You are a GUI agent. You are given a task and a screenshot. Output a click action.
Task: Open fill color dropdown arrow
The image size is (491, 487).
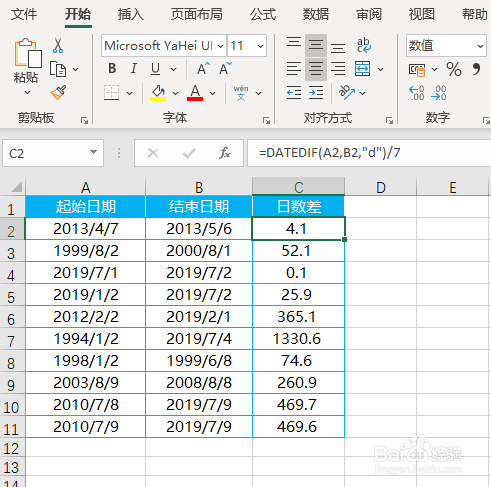[x=175, y=93]
